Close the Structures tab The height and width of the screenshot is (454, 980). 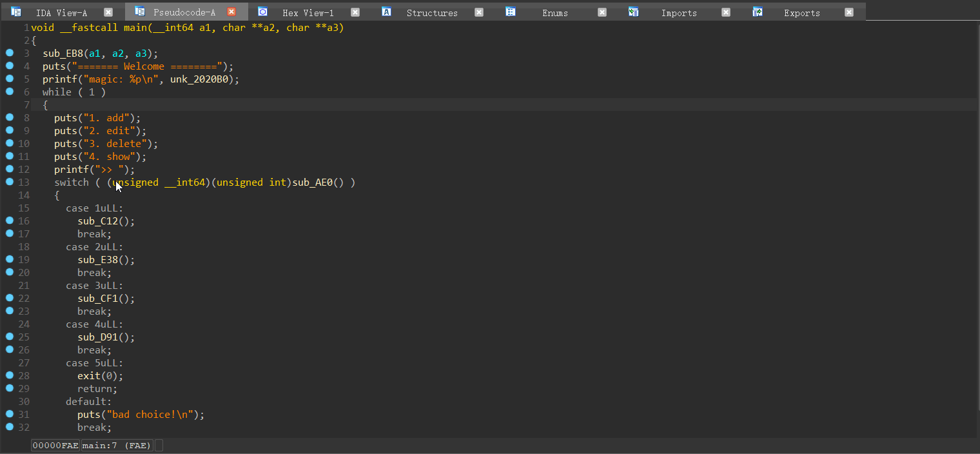click(x=479, y=12)
